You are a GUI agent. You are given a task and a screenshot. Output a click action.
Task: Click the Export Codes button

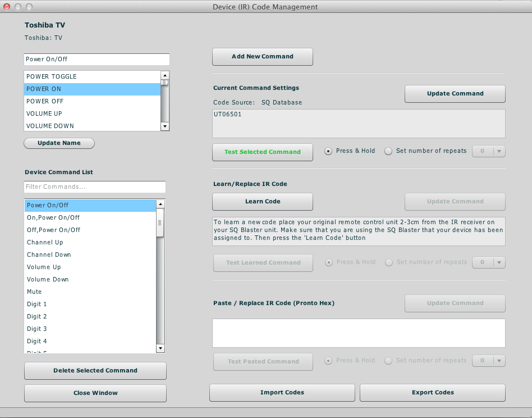coord(433,393)
